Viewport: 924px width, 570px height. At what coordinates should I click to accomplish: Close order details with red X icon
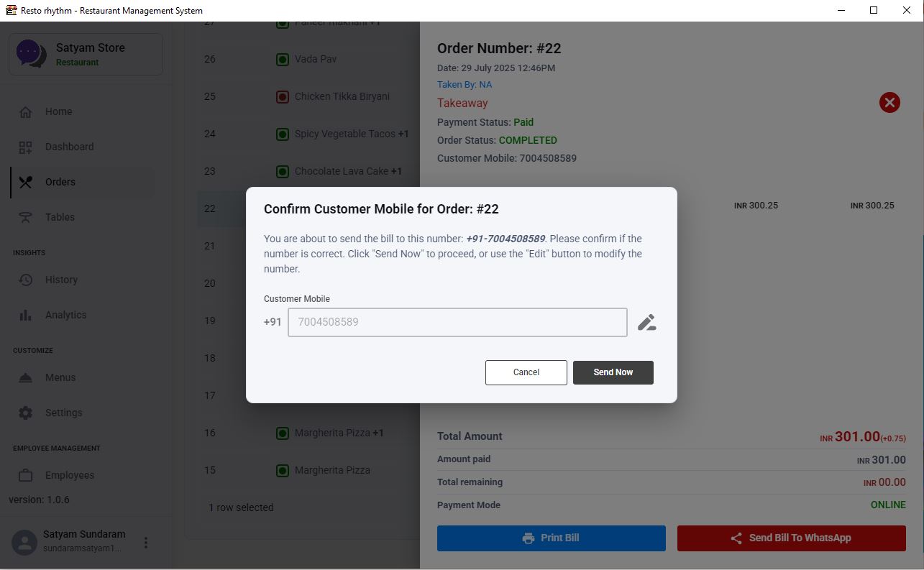pyautogui.click(x=889, y=103)
